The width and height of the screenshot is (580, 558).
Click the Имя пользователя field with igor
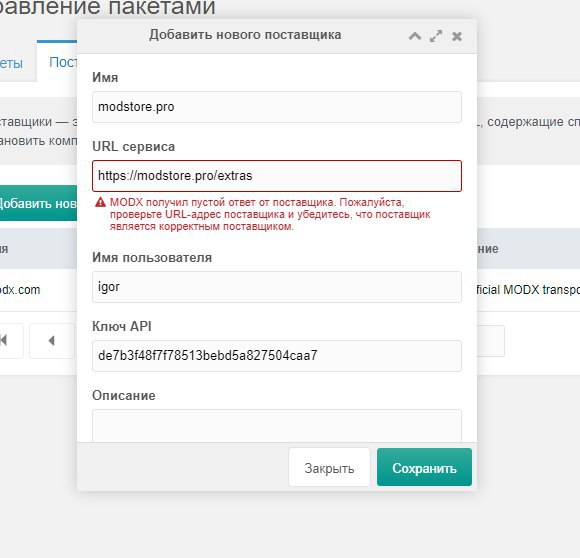click(x=277, y=287)
